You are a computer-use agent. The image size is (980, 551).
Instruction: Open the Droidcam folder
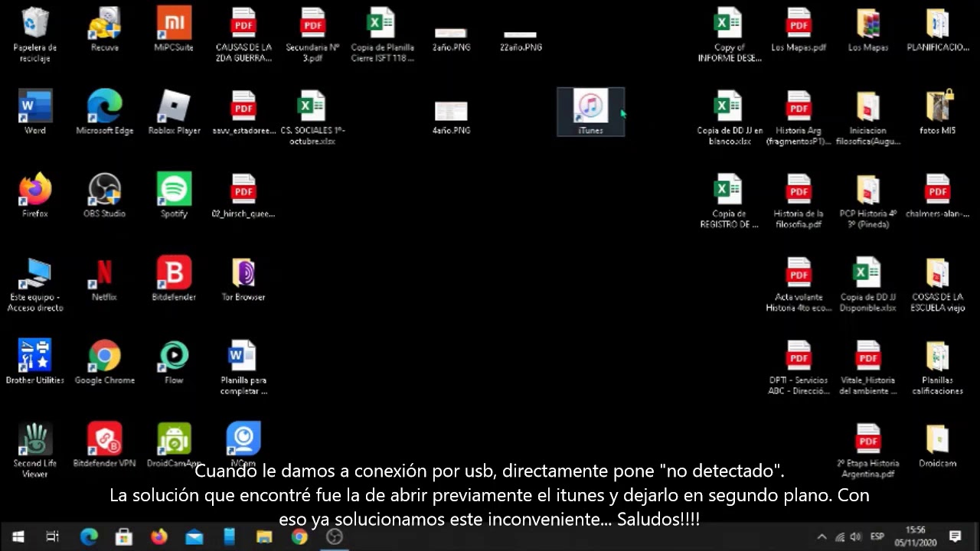938,445
